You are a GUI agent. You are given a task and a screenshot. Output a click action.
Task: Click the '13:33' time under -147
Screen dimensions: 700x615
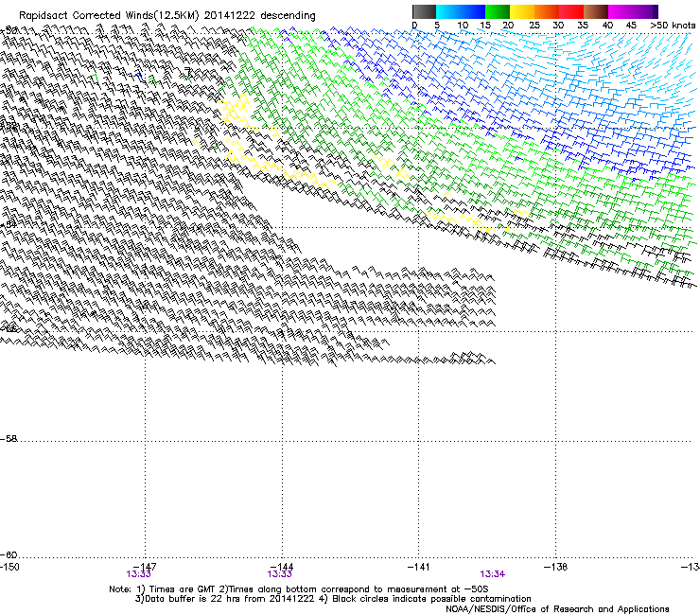click(x=139, y=574)
